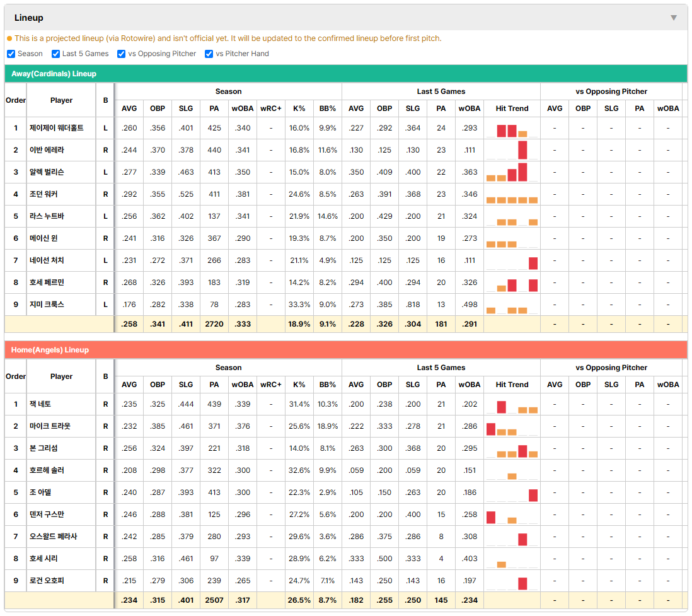Toggle the Last 5 Games checkbox
The width and height of the screenshot is (692, 616).
[x=55, y=54]
